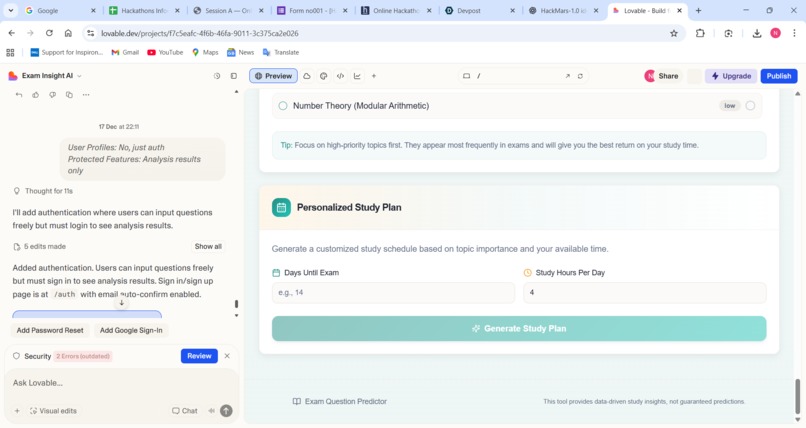The width and height of the screenshot is (806, 428).
Task: Send the message with arrow button
Action: point(226,411)
